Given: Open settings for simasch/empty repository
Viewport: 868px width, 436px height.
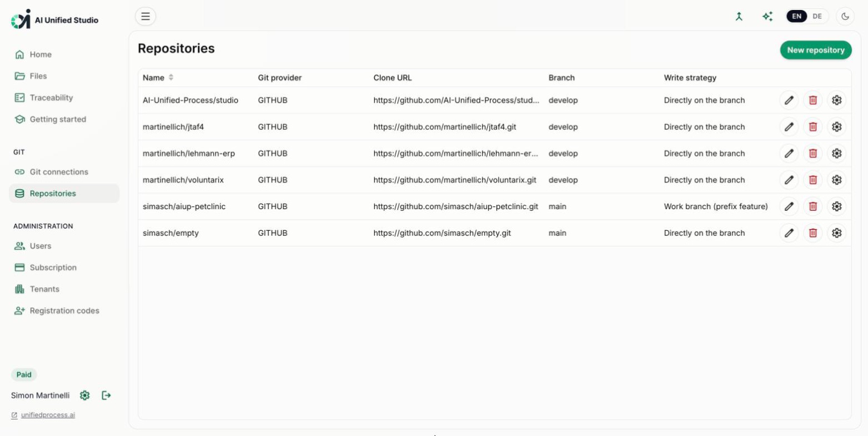Looking at the screenshot, I should pyautogui.click(x=837, y=233).
